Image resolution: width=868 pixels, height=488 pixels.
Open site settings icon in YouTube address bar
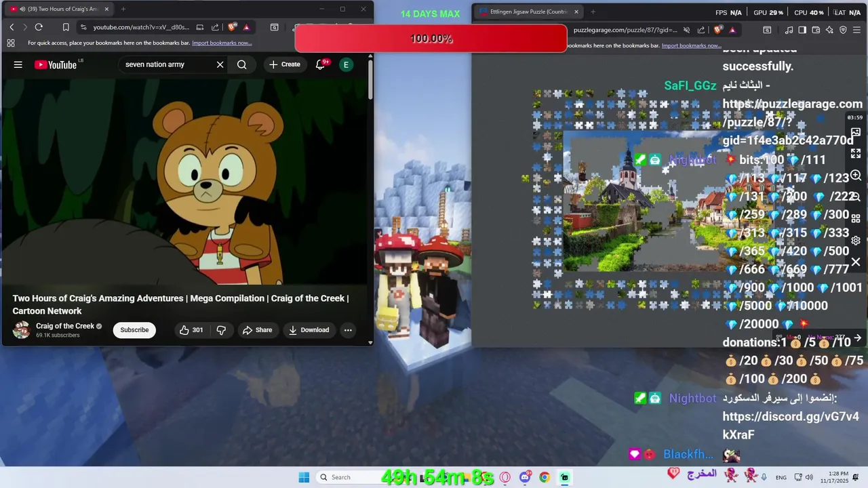(x=83, y=27)
